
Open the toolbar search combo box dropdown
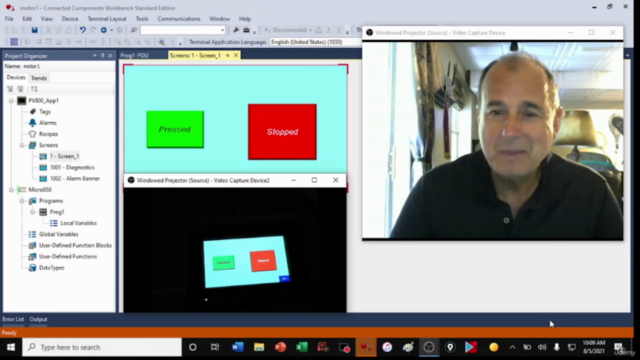coord(222,30)
